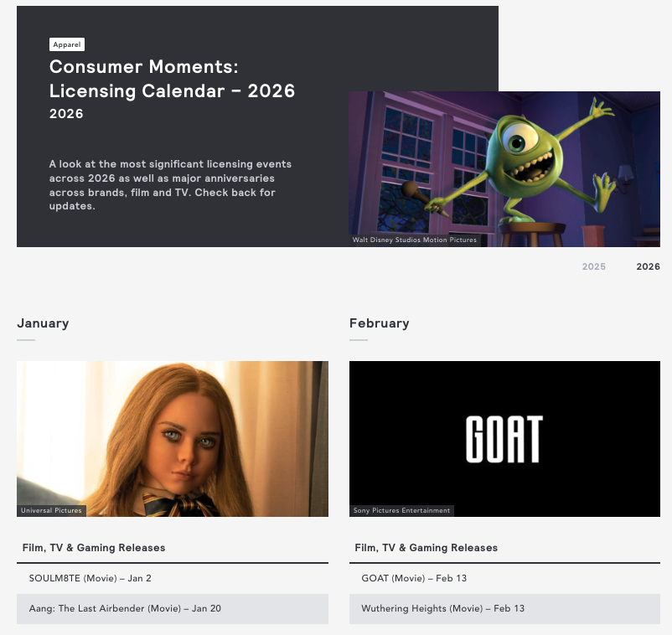
Task: Click the Apparel category tag
Action: pyautogui.click(x=67, y=44)
